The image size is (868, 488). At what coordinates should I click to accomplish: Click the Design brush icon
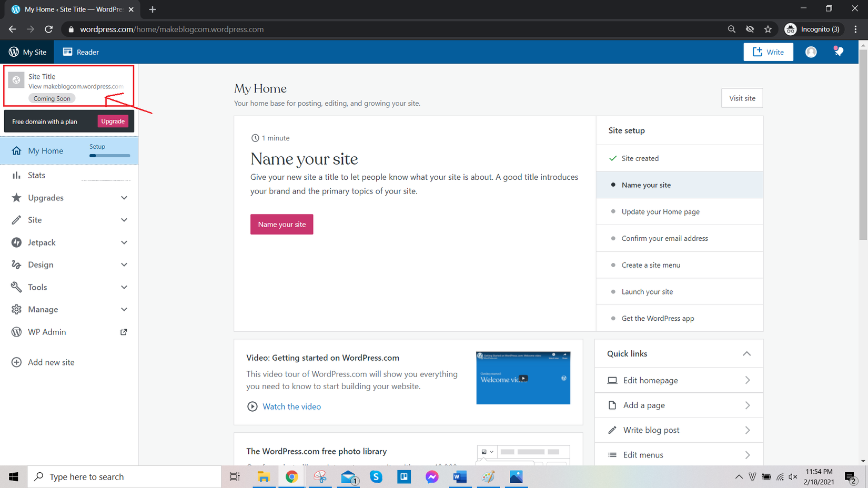pyautogui.click(x=17, y=265)
